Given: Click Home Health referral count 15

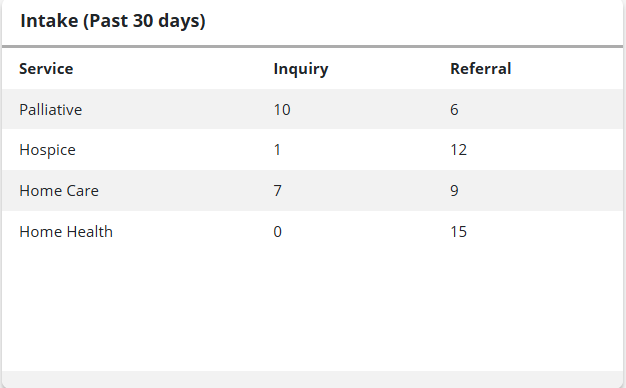Looking at the screenshot, I should click(x=459, y=232).
